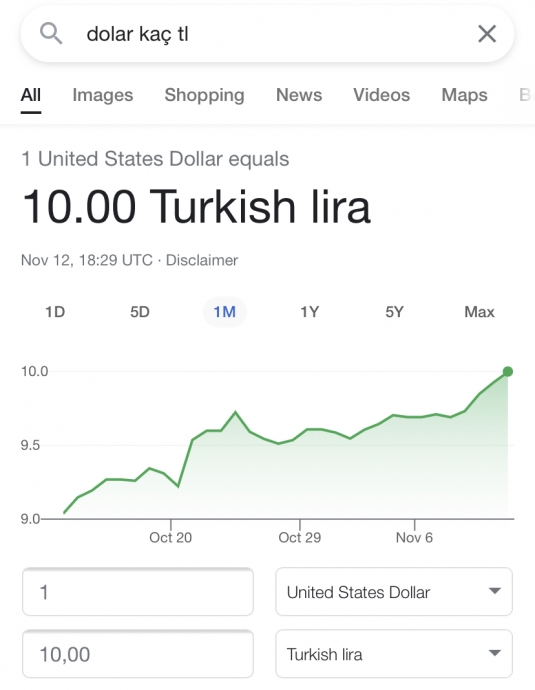
Task: Select the 5D time range
Action: pos(140,312)
